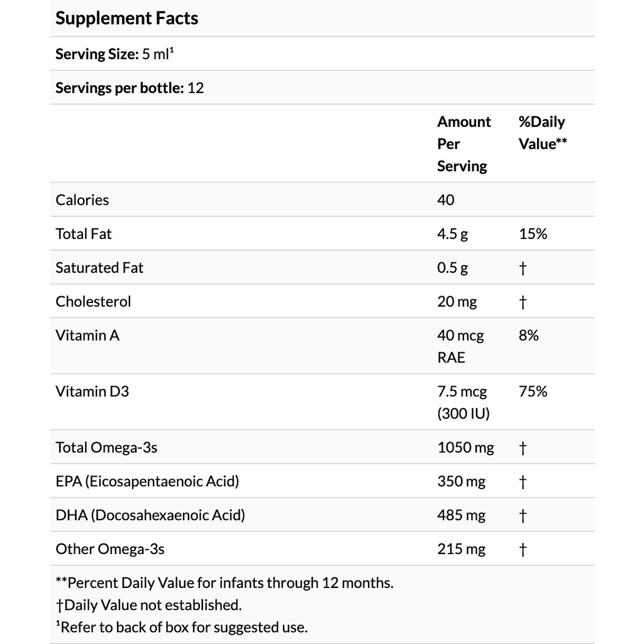Click the Serving Size 5 ml text
Screen dimensions: 644x644
pyautogui.click(x=114, y=54)
